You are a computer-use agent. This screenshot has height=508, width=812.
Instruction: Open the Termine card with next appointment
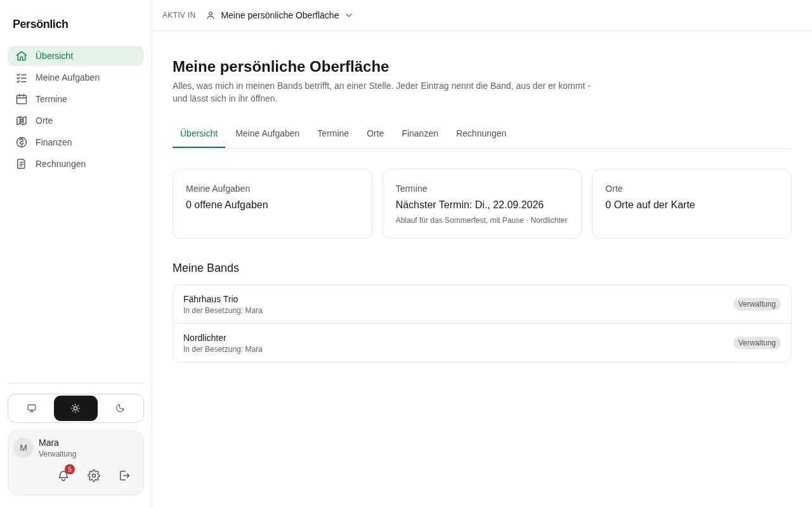482,204
